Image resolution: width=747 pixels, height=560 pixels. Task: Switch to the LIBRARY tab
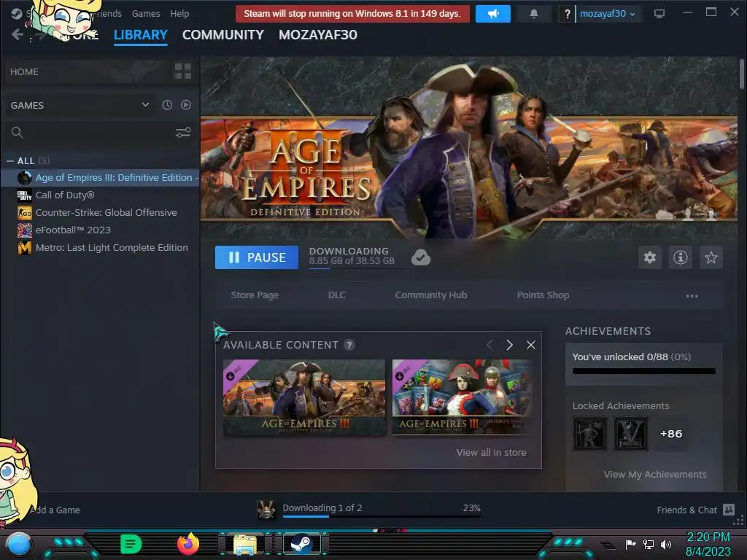(x=141, y=35)
